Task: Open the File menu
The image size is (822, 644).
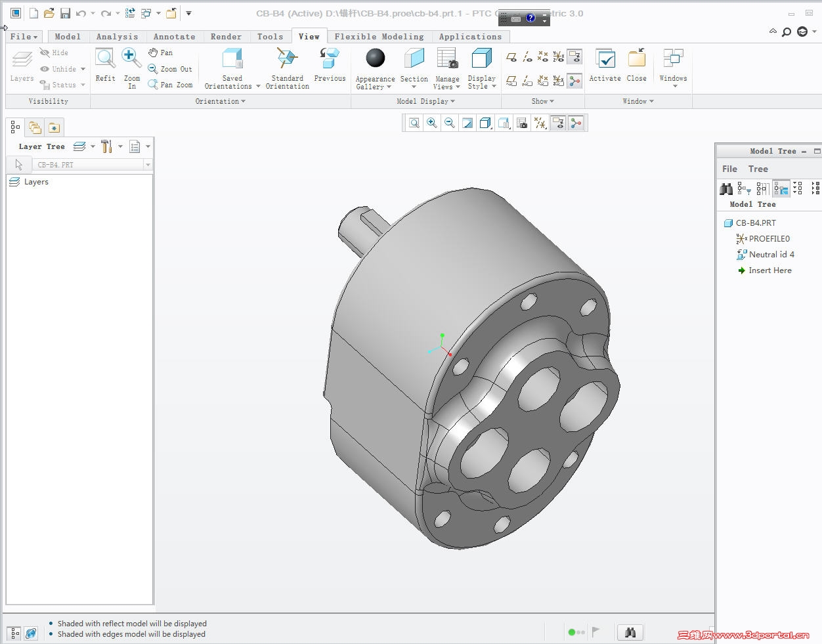Action: 24,37
